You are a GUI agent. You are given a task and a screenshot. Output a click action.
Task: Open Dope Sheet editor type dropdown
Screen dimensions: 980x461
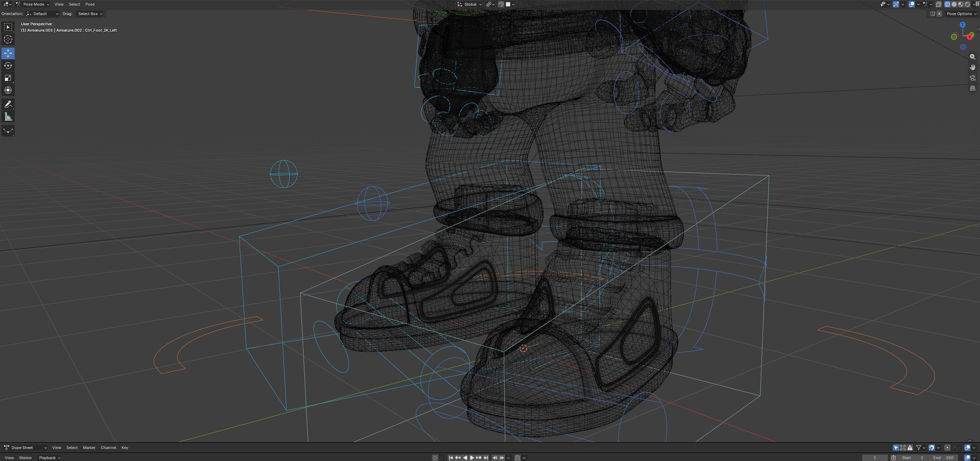[25, 448]
